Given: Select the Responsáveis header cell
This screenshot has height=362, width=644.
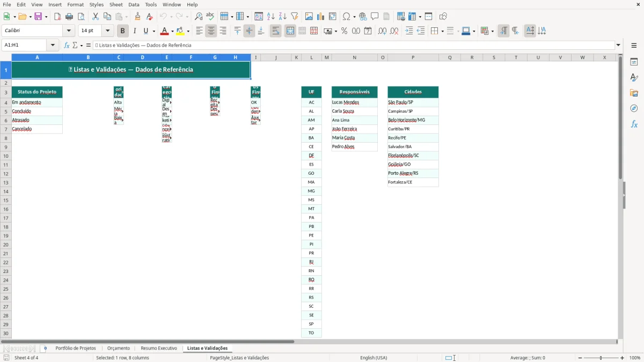Looking at the screenshot, I should tap(355, 92).
